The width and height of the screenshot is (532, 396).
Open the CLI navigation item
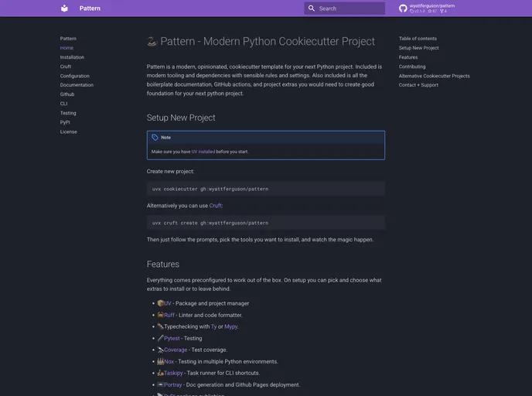click(63, 104)
